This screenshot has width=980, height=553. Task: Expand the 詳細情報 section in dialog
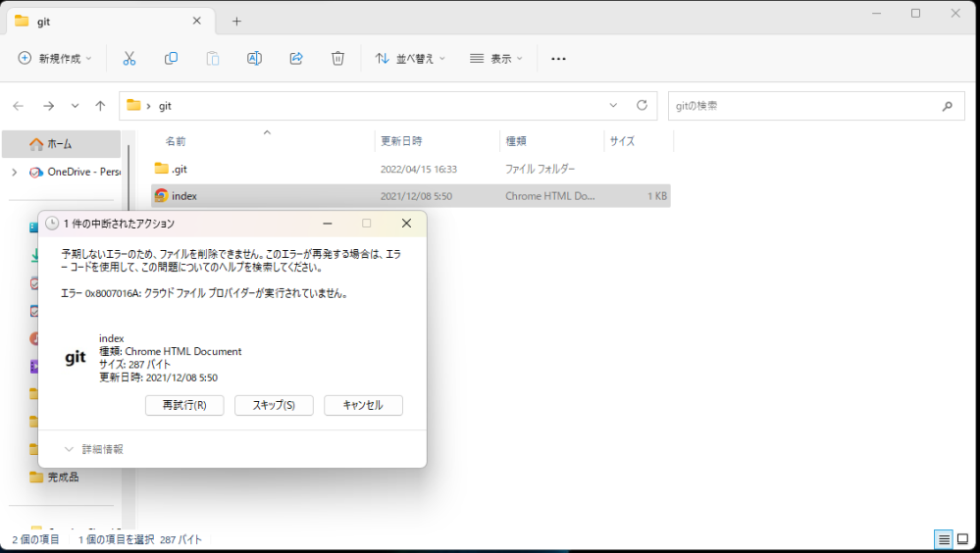click(x=94, y=449)
